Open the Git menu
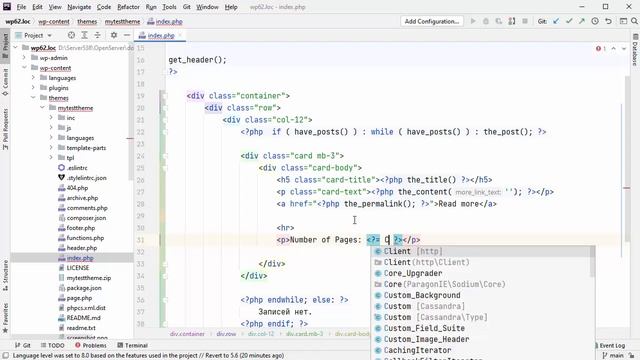 coord(187,7)
